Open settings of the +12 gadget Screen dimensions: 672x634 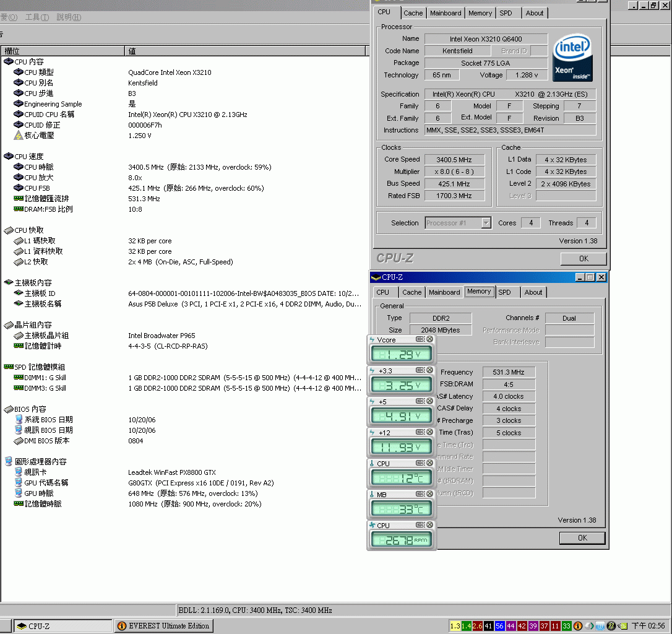point(420,432)
